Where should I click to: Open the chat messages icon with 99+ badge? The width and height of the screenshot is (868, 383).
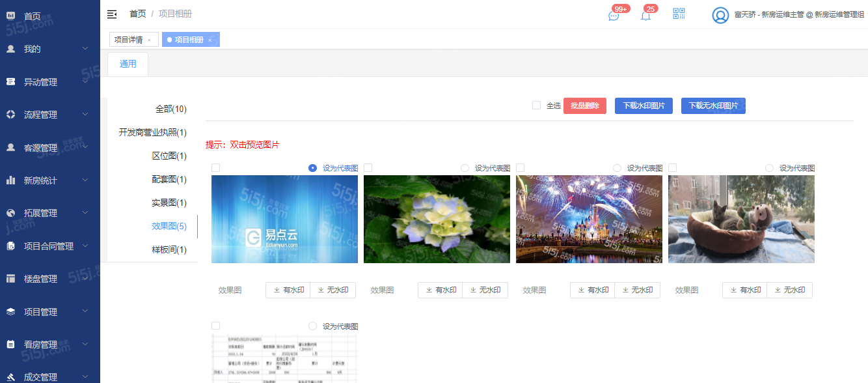click(614, 16)
